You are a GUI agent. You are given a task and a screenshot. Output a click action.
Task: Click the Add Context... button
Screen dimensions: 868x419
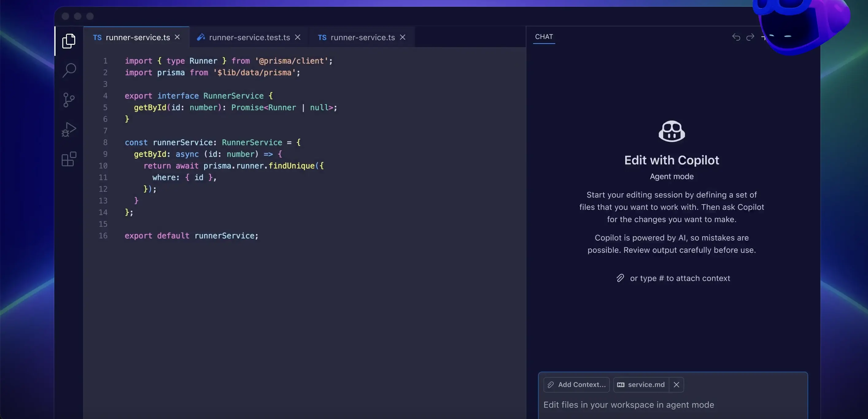(x=576, y=384)
